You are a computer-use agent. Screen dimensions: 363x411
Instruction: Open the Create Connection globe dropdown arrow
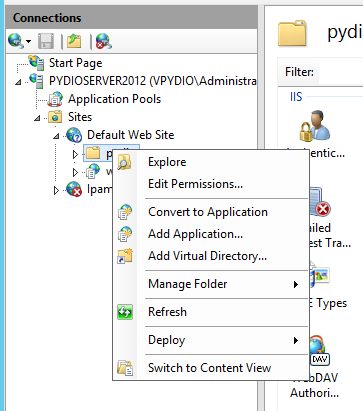click(x=29, y=42)
